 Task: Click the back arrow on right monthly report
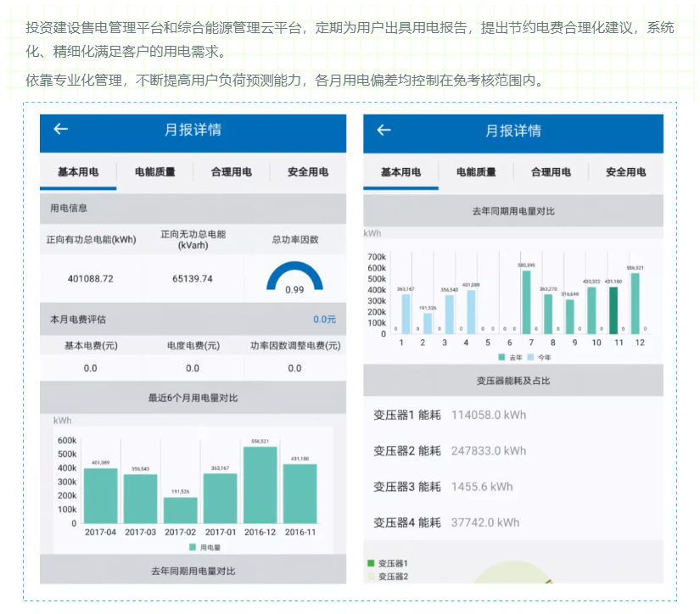coord(384,131)
